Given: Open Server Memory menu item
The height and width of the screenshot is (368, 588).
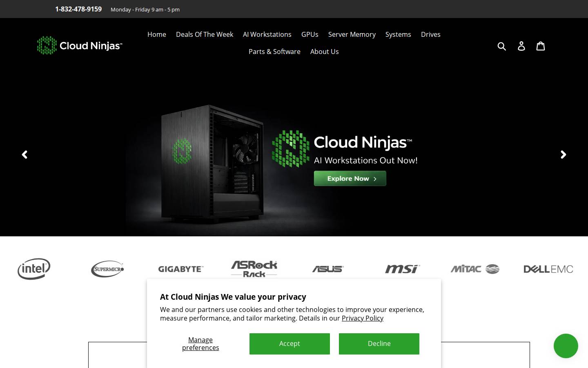Looking at the screenshot, I should click(352, 34).
